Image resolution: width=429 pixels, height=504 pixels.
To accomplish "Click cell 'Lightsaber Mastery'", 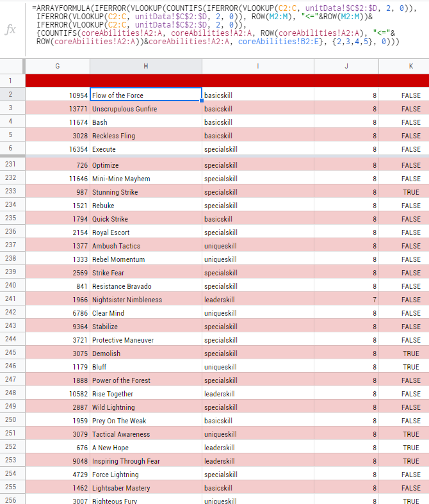I will pos(146,488).
